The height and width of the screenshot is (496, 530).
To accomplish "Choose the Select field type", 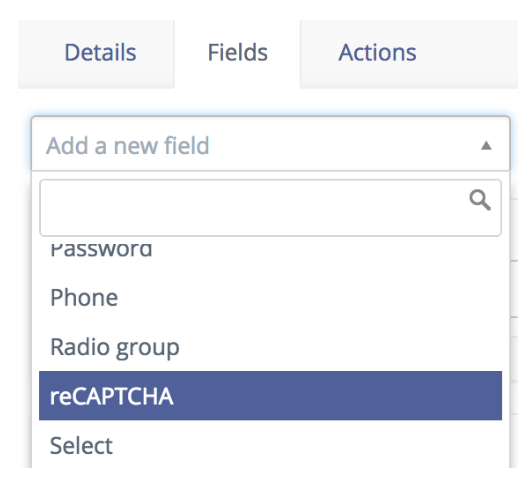I will (270, 444).
